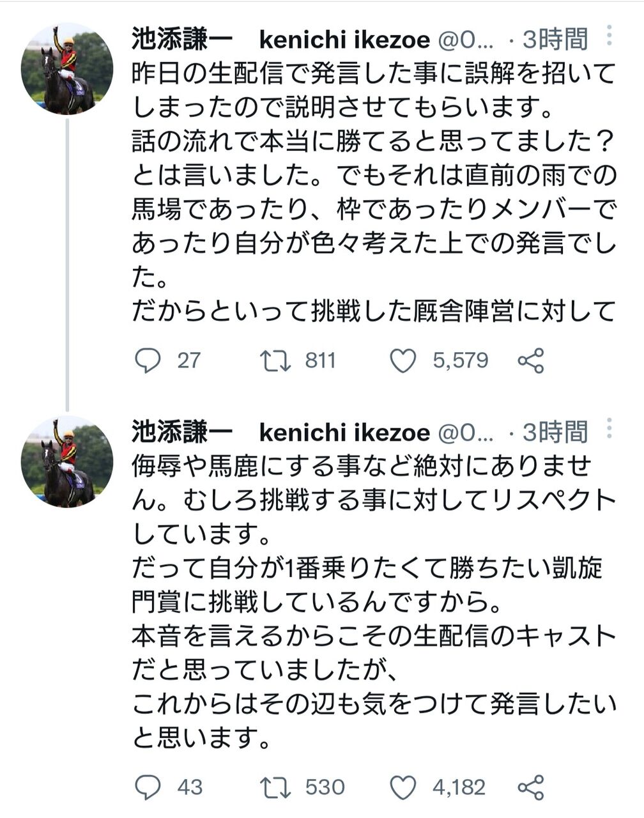The width and height of the screenshot is (644, 818).
Task: Open profile avatar of the first tweet
Action: coord(66,69)
